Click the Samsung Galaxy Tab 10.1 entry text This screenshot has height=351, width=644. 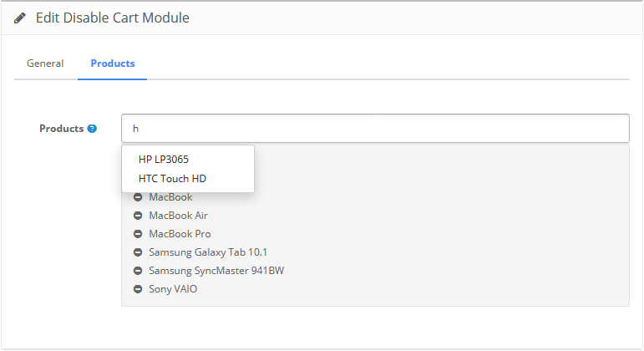[x=208, y=252]
